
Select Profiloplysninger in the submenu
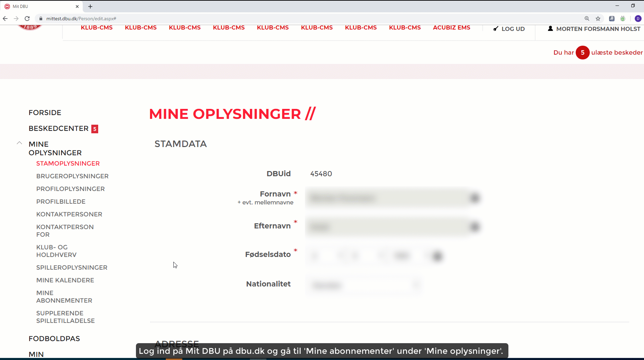70,189
